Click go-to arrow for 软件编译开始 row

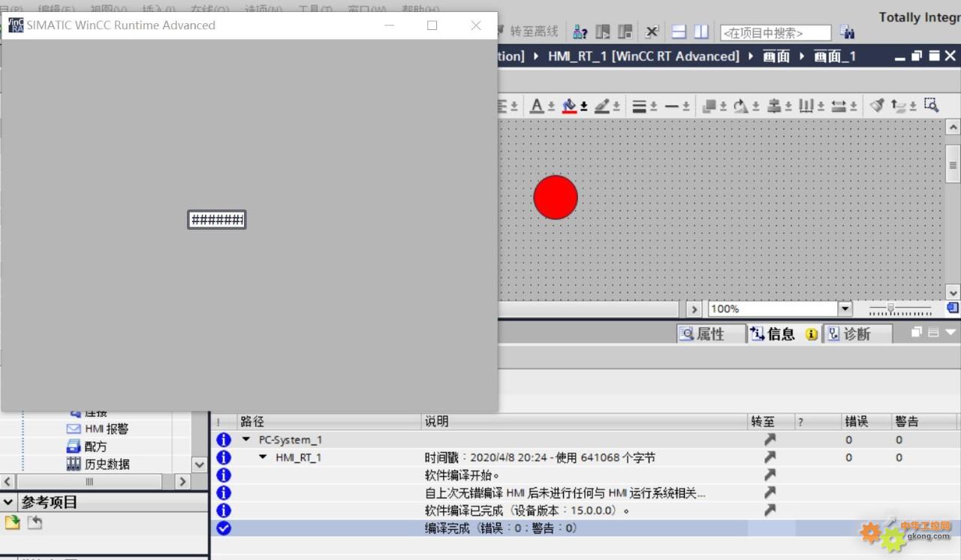pos(770,475)
